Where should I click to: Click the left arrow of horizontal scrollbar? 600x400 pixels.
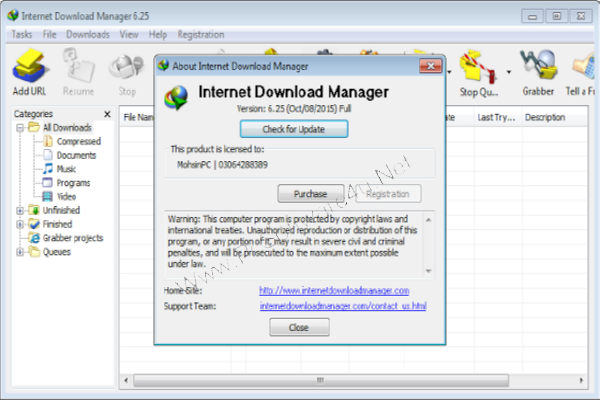point(126,380)
